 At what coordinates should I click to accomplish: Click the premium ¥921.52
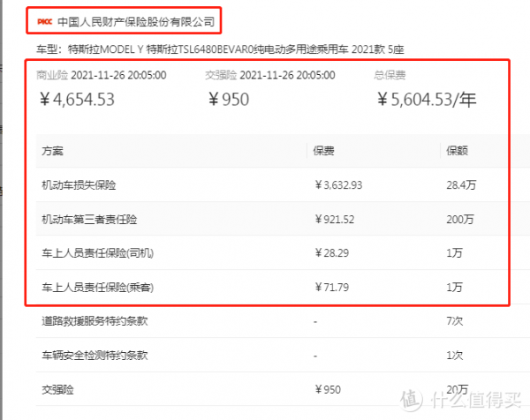(335, 220)
